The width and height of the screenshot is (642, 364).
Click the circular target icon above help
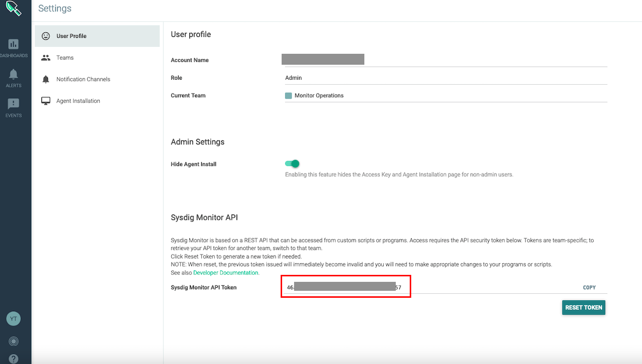(x=13, y=341)
